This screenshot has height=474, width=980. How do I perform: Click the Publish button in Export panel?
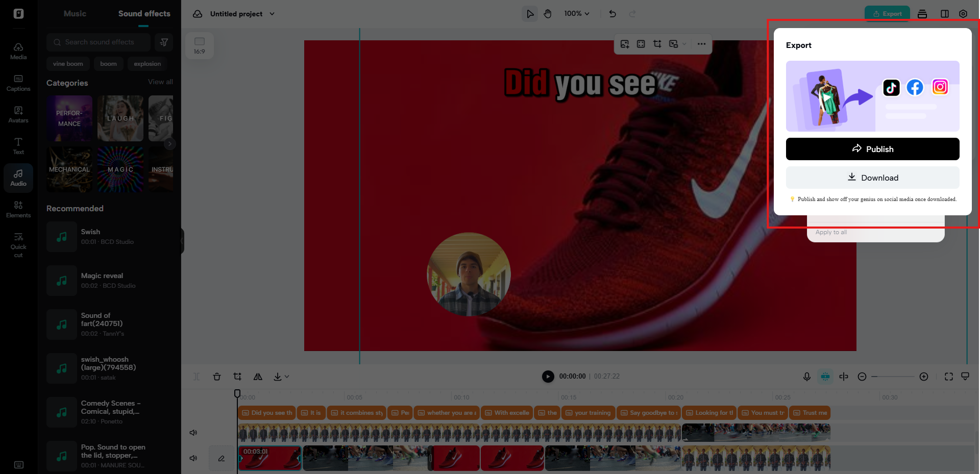tap(872, 149)
